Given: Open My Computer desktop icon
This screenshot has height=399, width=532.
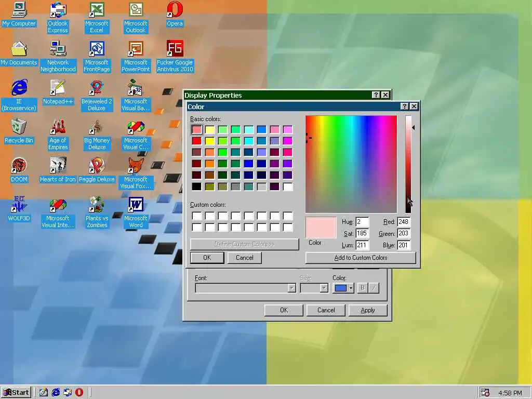Looking at the screenshot, I should click(19, 14).
